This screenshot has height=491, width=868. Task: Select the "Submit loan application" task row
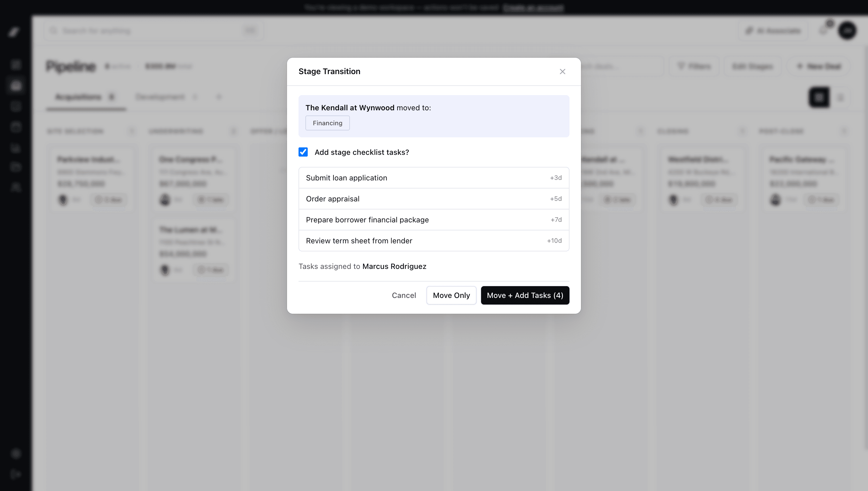(434, 178)
